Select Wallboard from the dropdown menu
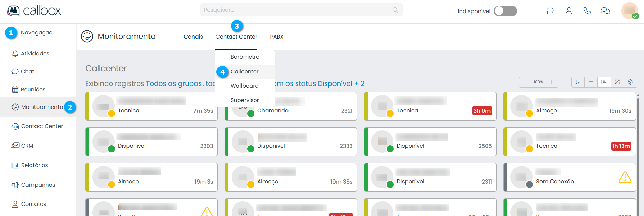Viewport: 644px width, 216px height. click(x=245, y=86)
